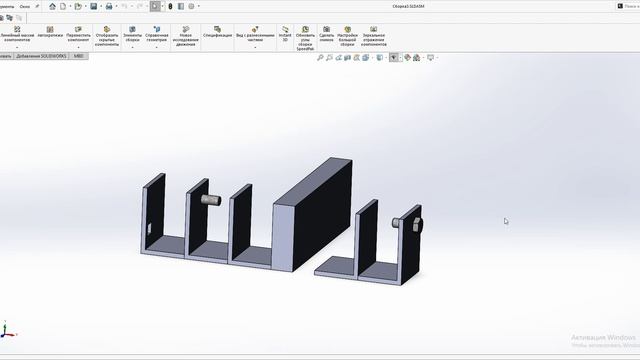Return to Previous View in heads-up toolbar

(338, 58)
